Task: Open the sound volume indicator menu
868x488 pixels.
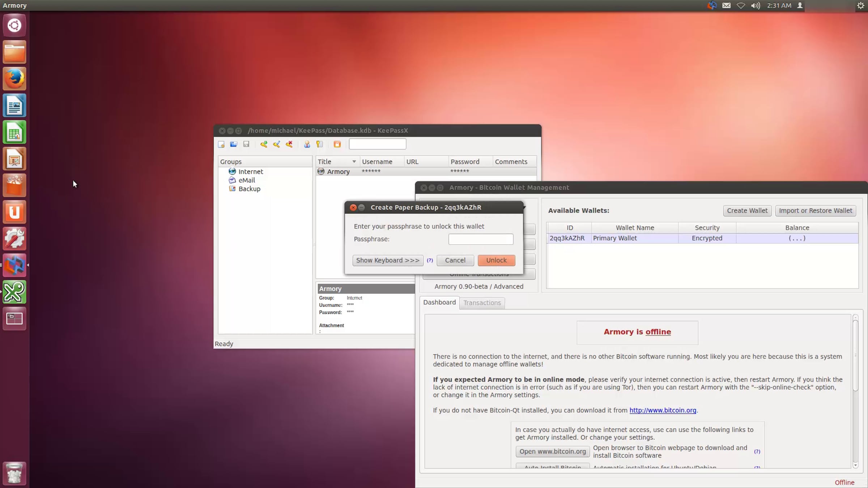Action: pos(756,5)
